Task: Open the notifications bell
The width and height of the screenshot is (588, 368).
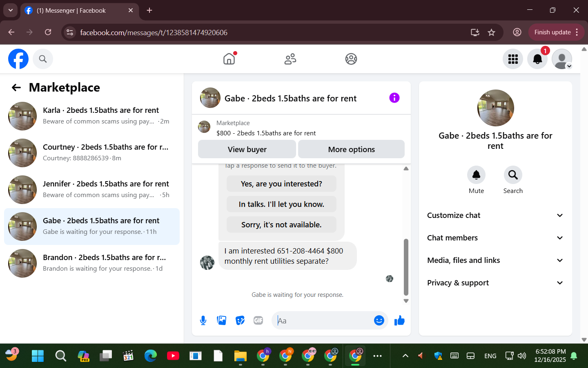Action: click(x=537, y=59)
